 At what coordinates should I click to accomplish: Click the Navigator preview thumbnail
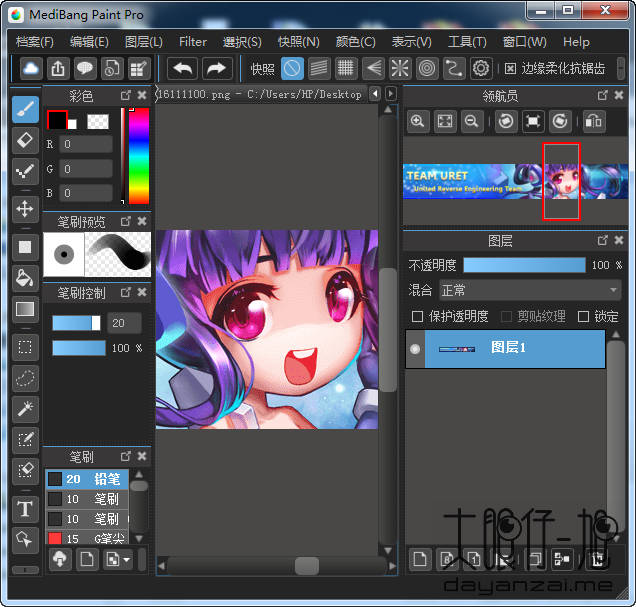pos(516,181)
